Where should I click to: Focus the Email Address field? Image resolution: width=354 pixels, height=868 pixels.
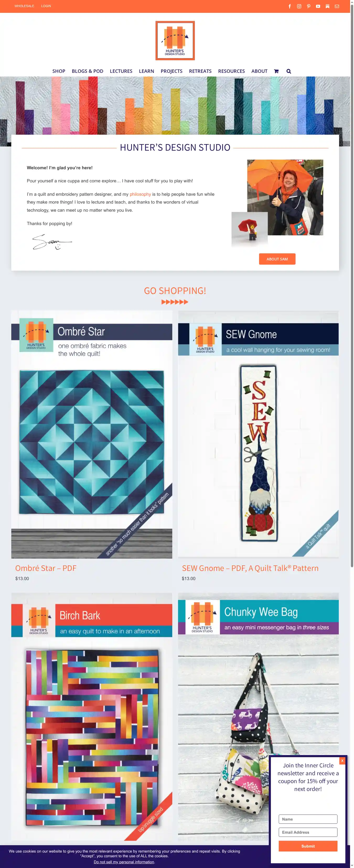point(308,832)
